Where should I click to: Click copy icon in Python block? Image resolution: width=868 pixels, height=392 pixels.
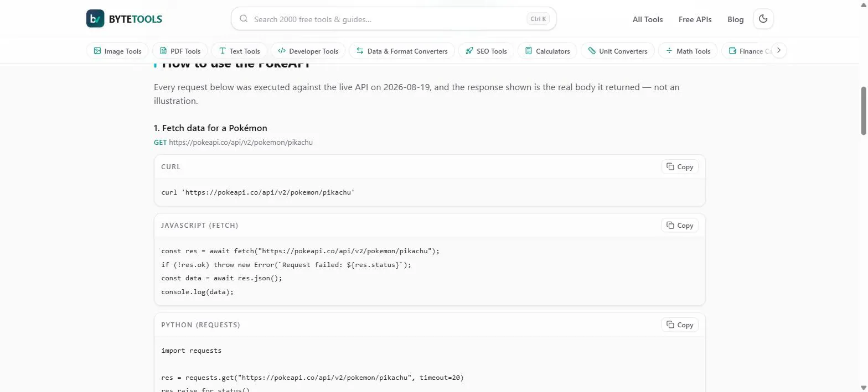(670, 325)
